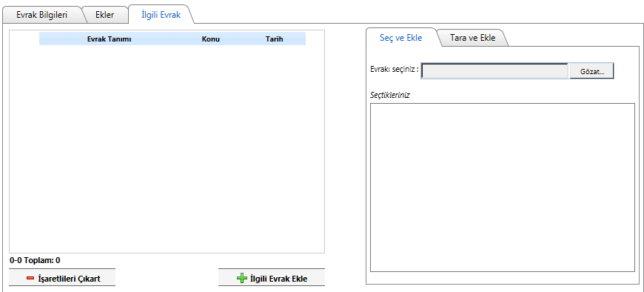Image resolution: width=644 pixels, height=292 pixels.
Task: Click the İşaretlileri Çıkart button
Action: [62, 278]
